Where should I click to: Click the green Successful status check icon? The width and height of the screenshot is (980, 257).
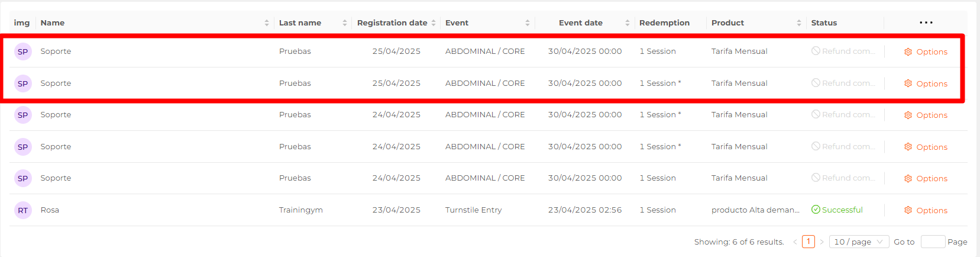[x=816, y=210]
